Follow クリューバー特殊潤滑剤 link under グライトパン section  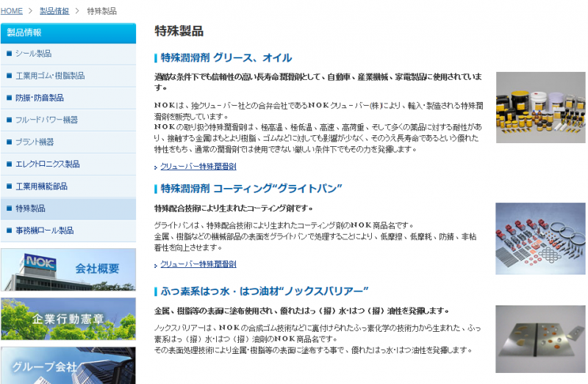coord(198,264)
